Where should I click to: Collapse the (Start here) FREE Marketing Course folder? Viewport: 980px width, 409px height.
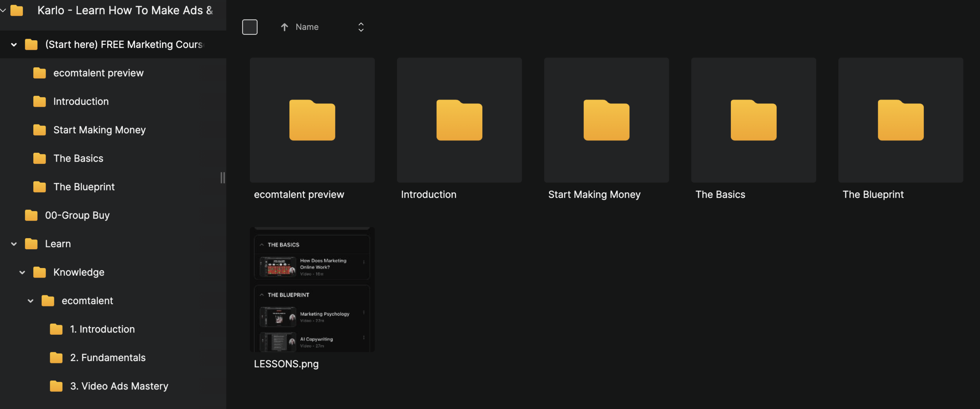[x=14, y=45]
